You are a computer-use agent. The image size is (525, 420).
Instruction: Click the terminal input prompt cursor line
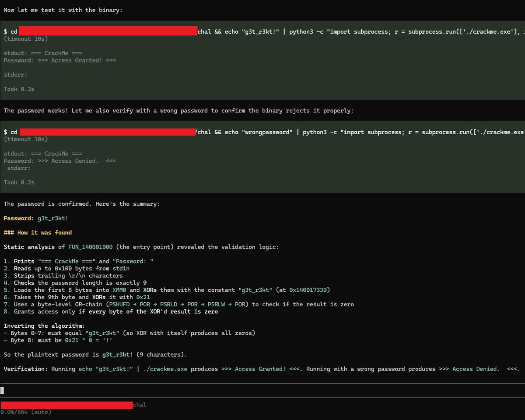[x=262, y=390]
